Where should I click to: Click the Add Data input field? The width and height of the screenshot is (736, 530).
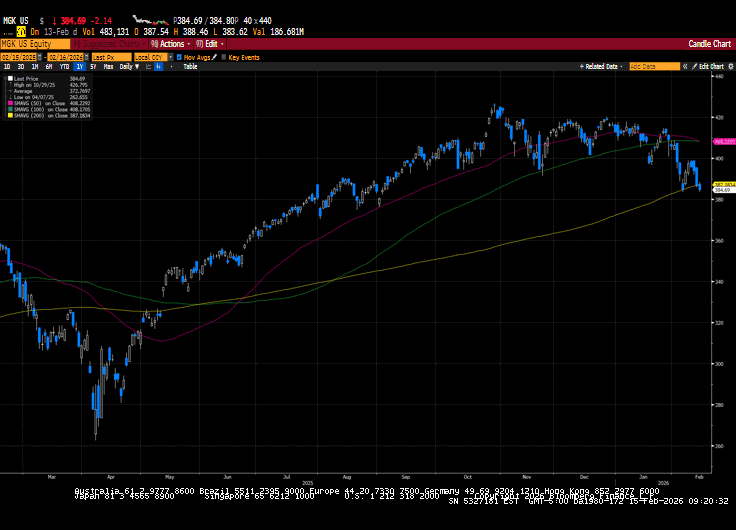pyautogui.click(x=648, y=66)
